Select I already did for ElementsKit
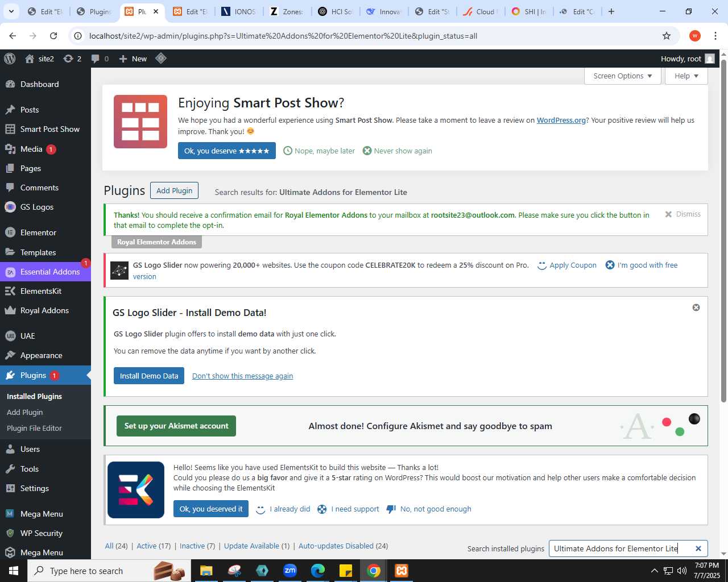Image resolution: width=728 pixels, height=582 pixels. click(284, 509)
